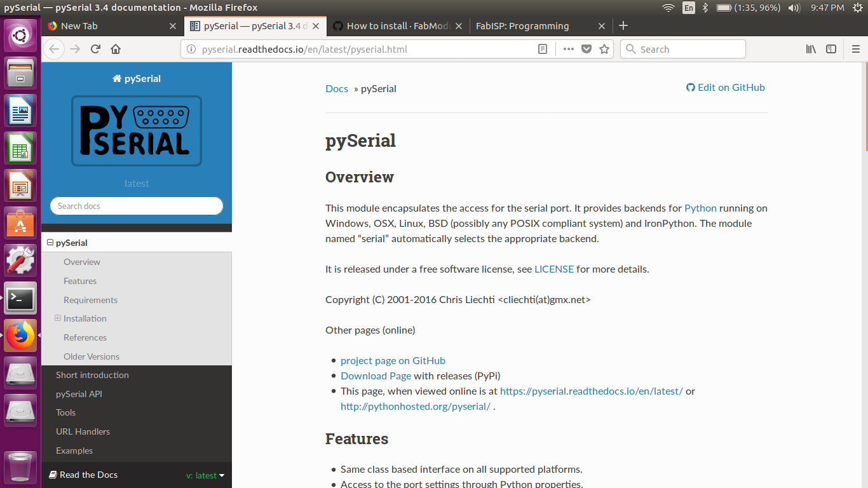The image size is (868, 488).
Task: Launch LibreOffice Writer from the launcher
Action: click(x=20, y=111)
